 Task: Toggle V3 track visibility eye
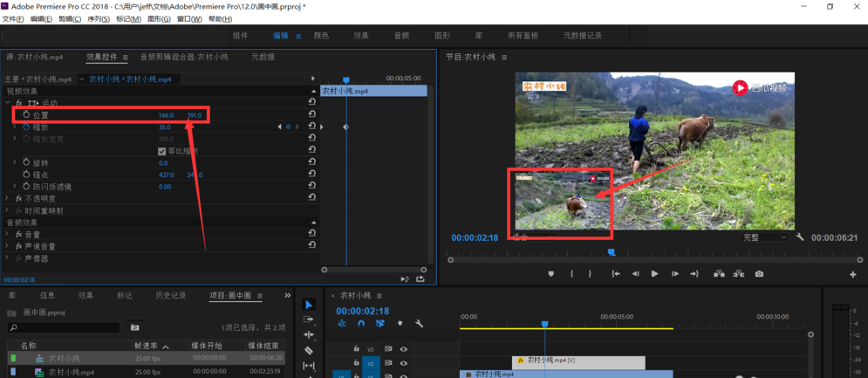(403, 349)
